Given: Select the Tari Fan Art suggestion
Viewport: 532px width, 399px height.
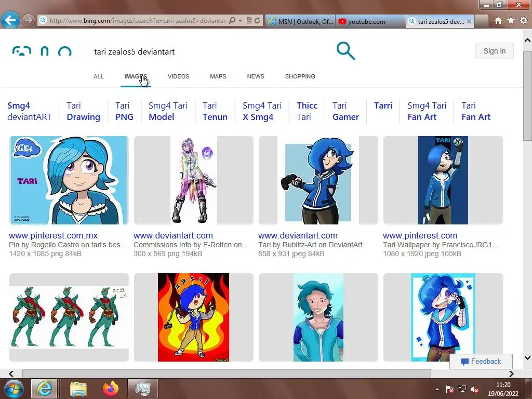Looking at the screenshot, I should (x=476, y=111).
